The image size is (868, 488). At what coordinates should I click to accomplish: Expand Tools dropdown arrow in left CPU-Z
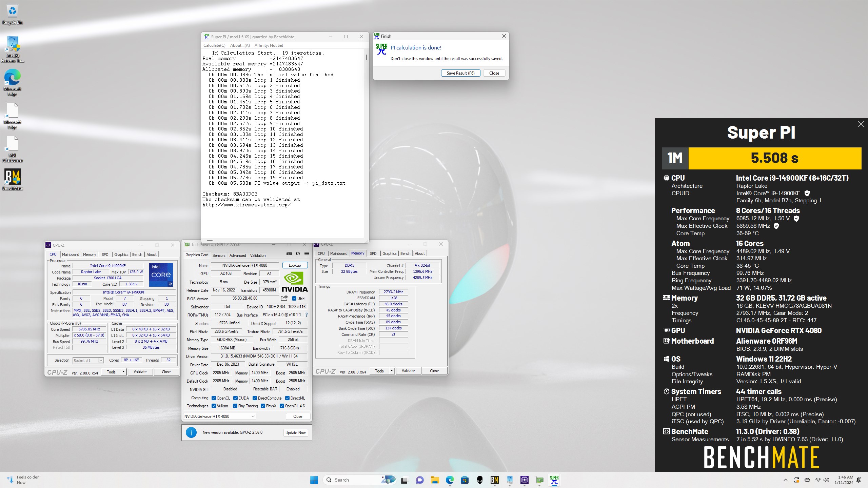[123, 372]
